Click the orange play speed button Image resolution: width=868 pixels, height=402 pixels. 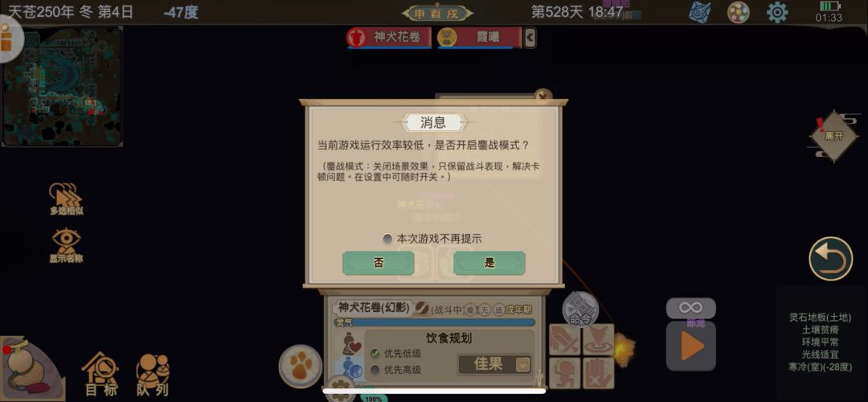coord(691,347)
